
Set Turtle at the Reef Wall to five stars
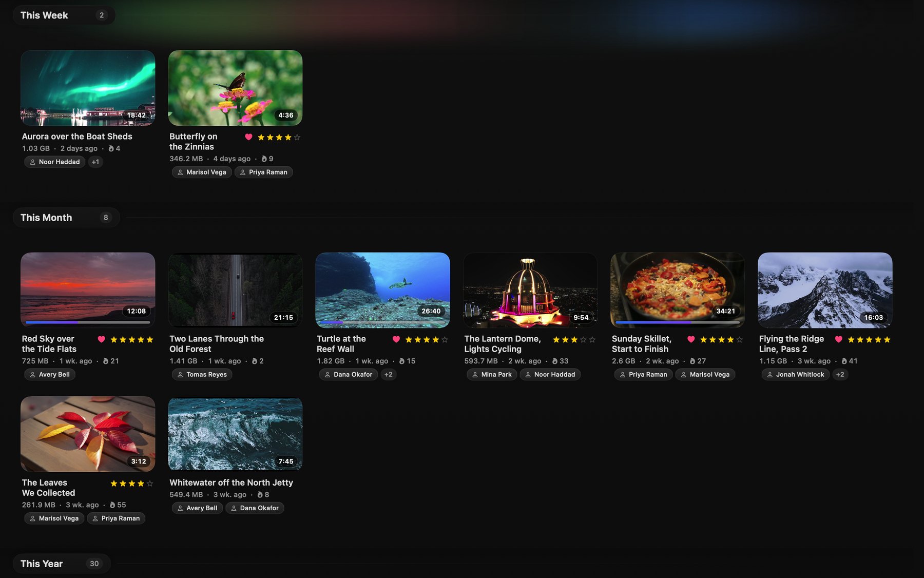click(x=445, y=339)
